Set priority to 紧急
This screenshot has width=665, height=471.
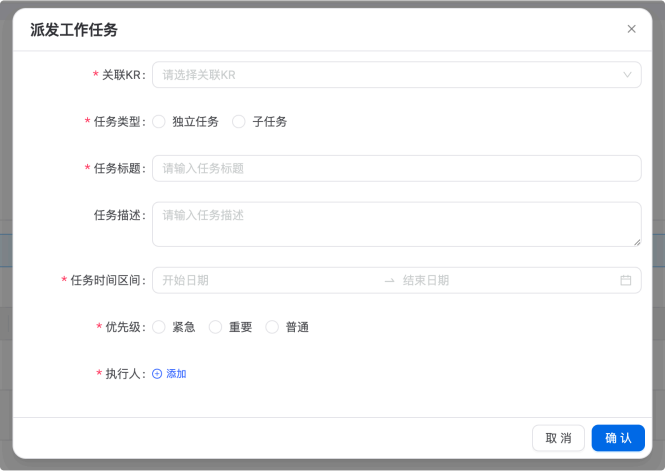pos(159,327)
